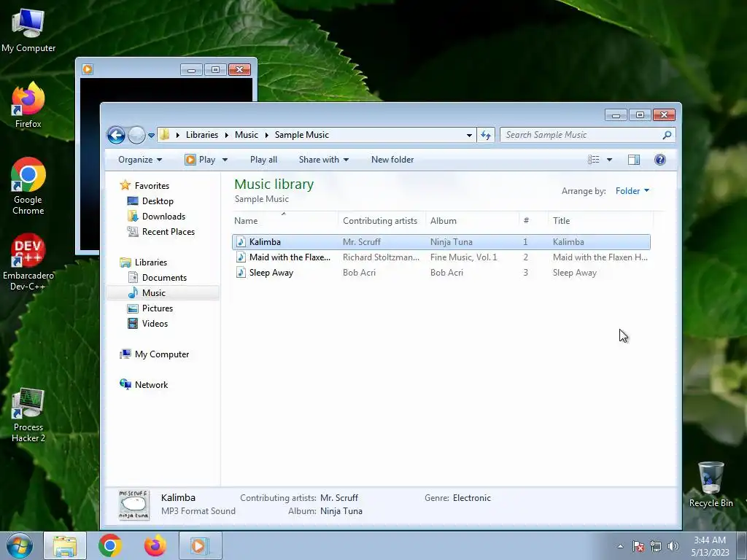Click the volume speaker tray icon
747x560 pixels.
[x=673, y=546]
